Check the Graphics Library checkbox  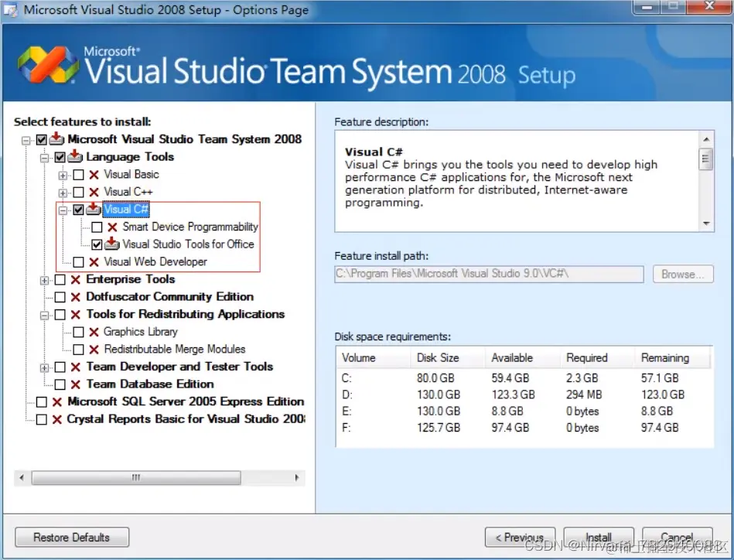coord(79,332)
